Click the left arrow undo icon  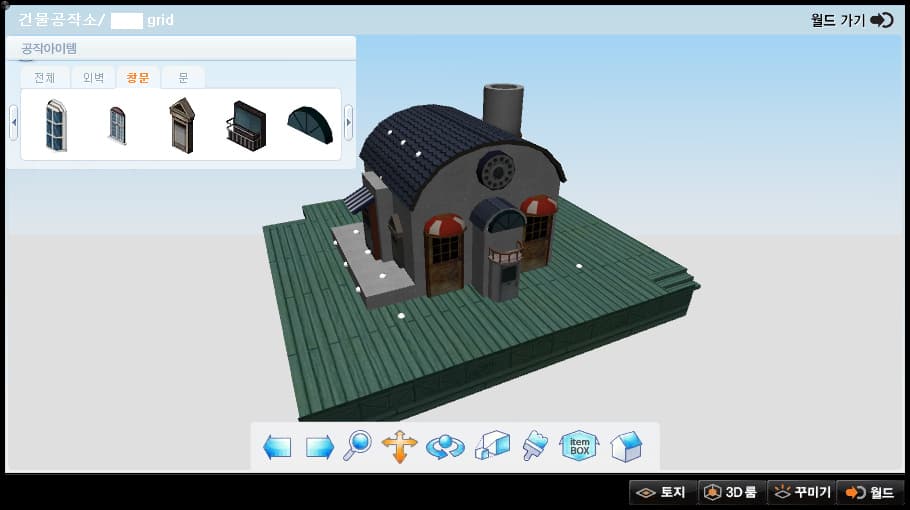click(x=277, y=447)
